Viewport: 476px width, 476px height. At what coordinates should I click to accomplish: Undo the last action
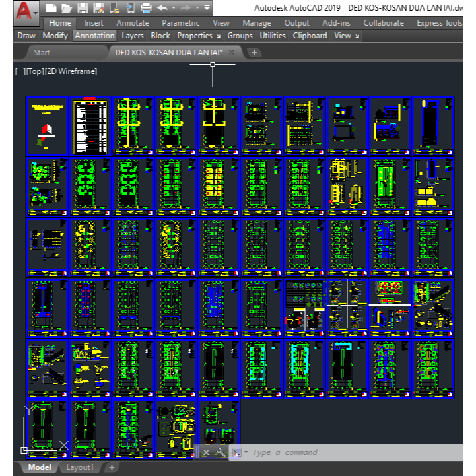coord(162,8)
